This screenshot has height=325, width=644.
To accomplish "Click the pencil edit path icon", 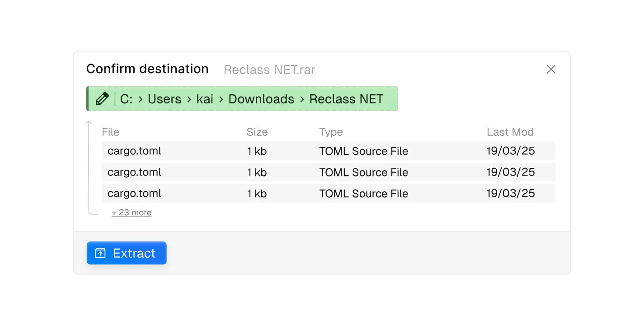I will tap(103, 99).
